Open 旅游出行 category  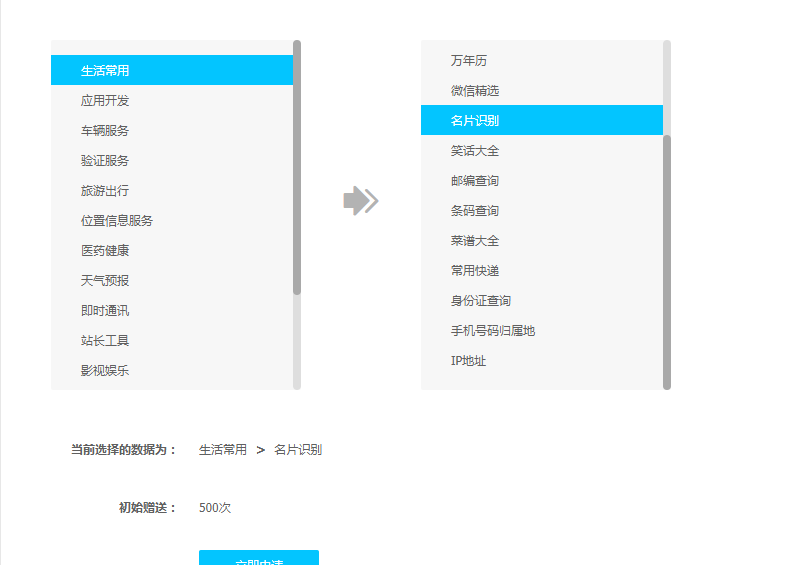105,191
